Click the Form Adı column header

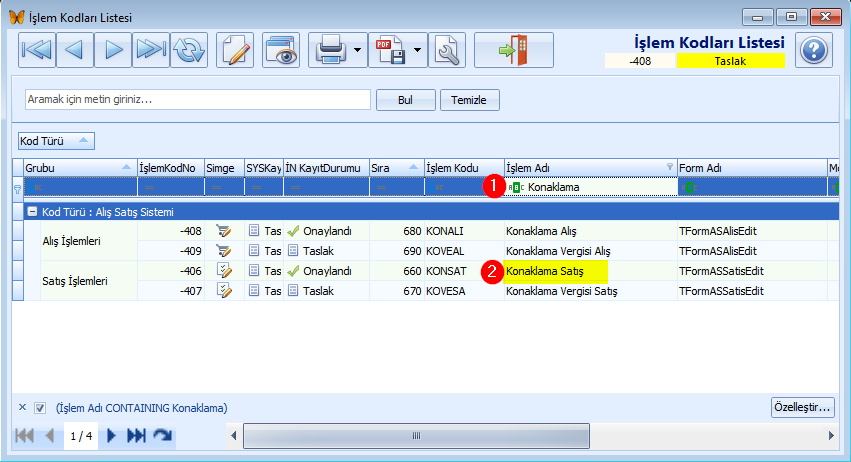752,168
